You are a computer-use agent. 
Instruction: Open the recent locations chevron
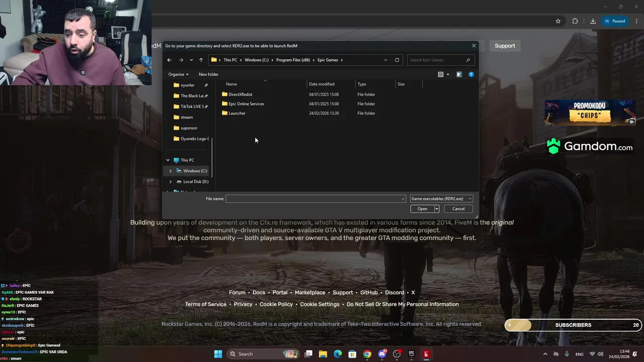(x=191, y=60)
